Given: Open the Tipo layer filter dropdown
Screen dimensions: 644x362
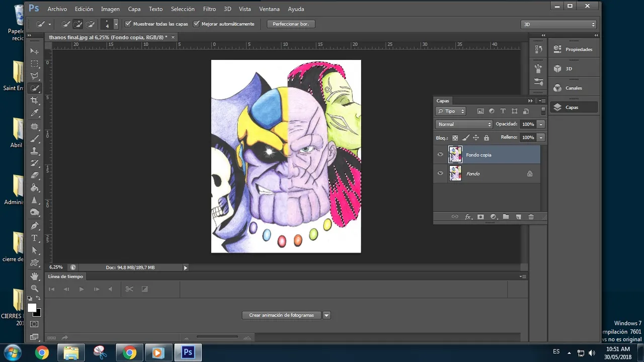Looking at the screenshot, I should [x=451, y=111].
